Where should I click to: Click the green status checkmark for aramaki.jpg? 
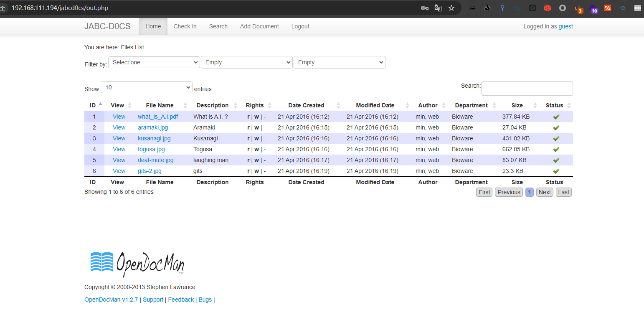(x=556, y=128)
